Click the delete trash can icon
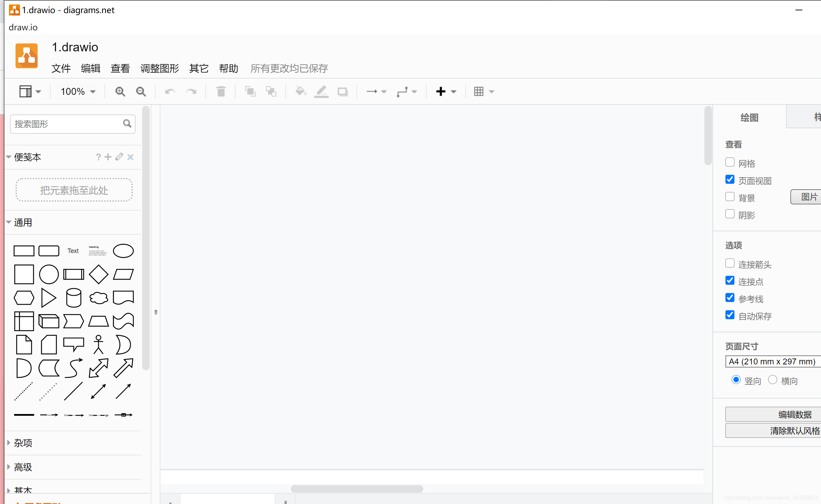821x504 pixels. [221, 91]
